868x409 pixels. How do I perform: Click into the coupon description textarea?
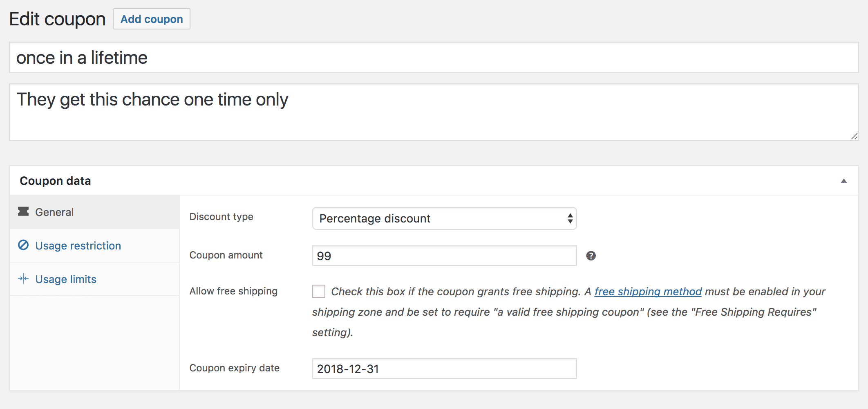pos(434,112)
